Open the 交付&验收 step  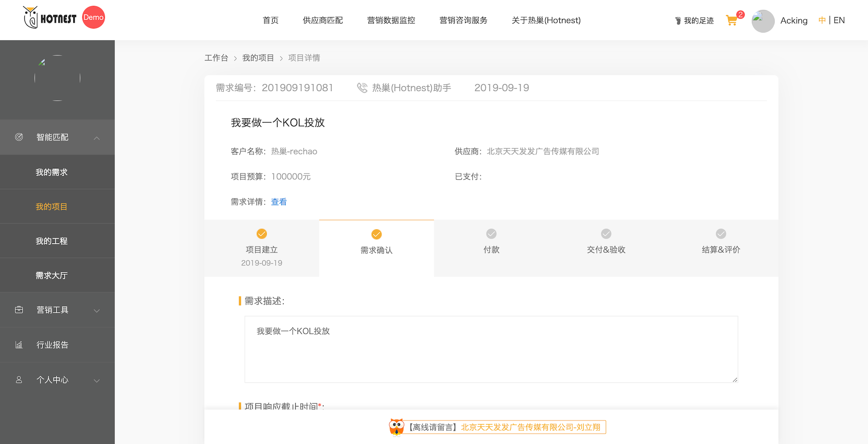606,248
